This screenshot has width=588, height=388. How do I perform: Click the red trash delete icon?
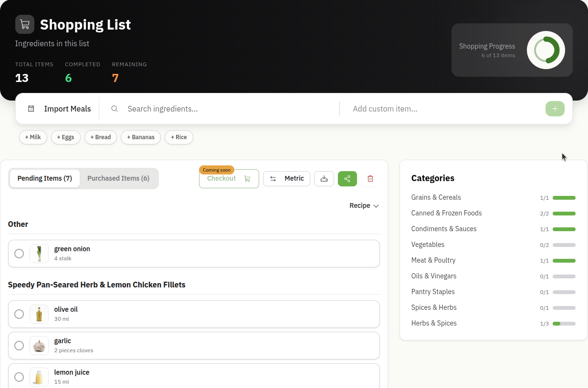[370, 179]
